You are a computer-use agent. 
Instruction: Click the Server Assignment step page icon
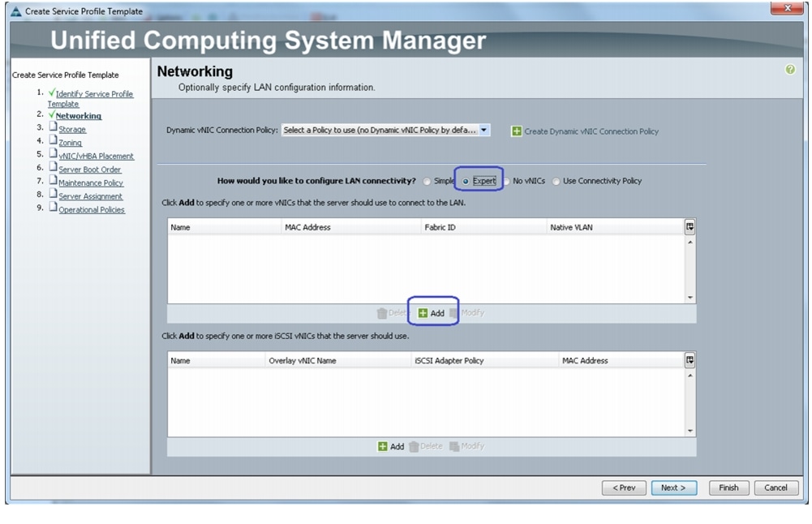pyautogui.click(x=53, y=194)
